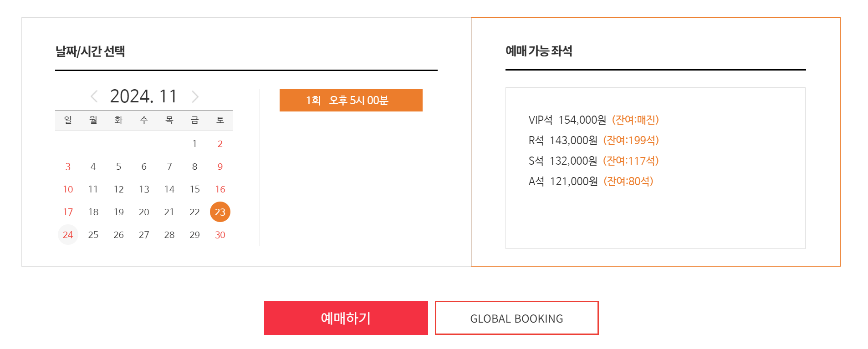The height and width of the screenshot is (349, 868).
Task: Go to next month with right arrow
Action: pyautogui.click(x=195, y=96)
